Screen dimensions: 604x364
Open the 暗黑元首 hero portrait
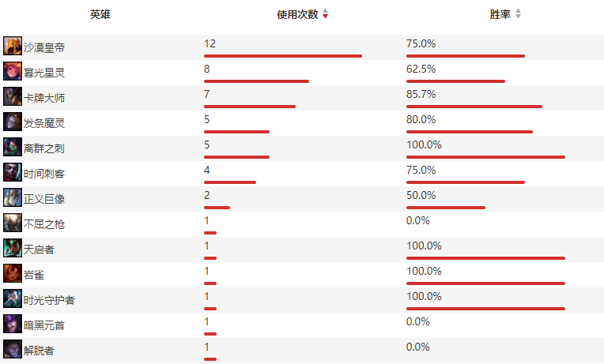point(13,324)
